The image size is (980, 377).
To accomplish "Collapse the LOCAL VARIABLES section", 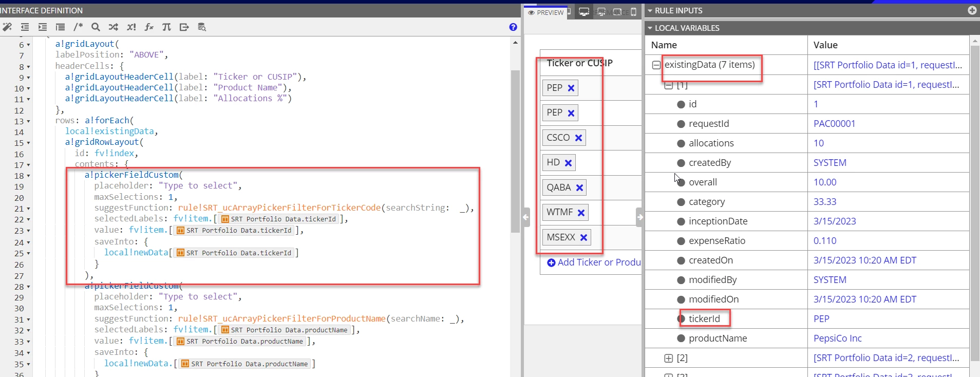I will (x=650, y=28).
